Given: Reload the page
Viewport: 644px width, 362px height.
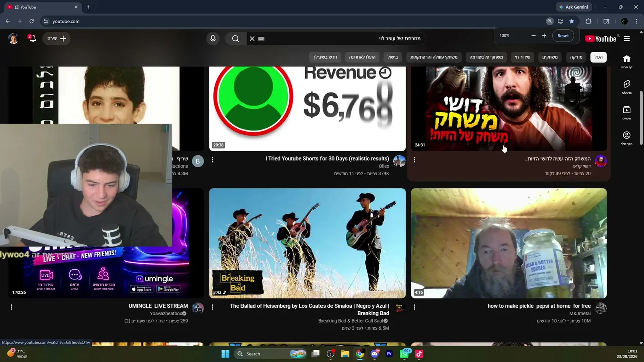Looking at the screenshot, I should click(31, 21).
